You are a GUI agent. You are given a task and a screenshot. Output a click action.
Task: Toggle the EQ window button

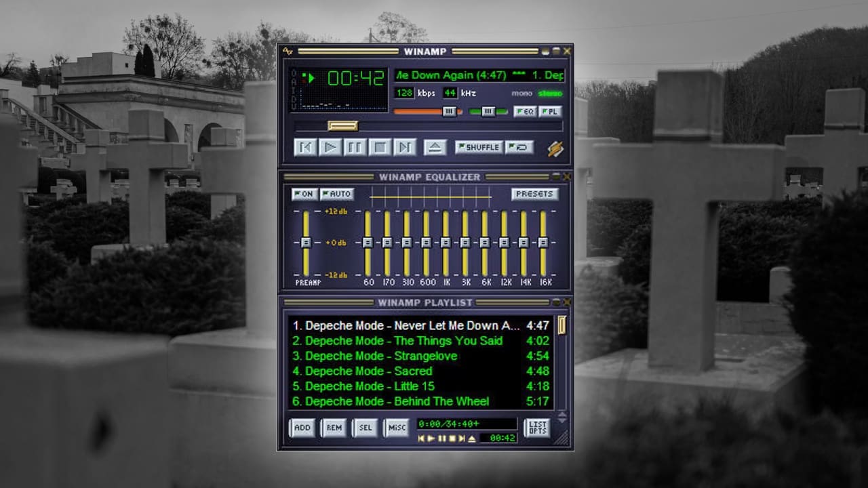pos(524,112)
